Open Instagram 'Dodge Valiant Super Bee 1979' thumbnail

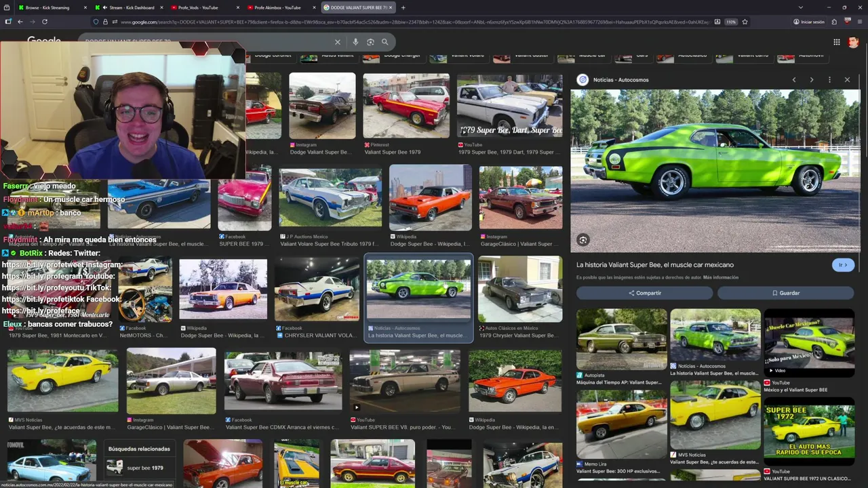(x=322, y=106)
